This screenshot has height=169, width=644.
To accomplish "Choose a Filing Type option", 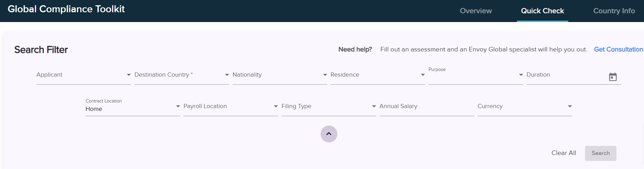I will [329, 106].
